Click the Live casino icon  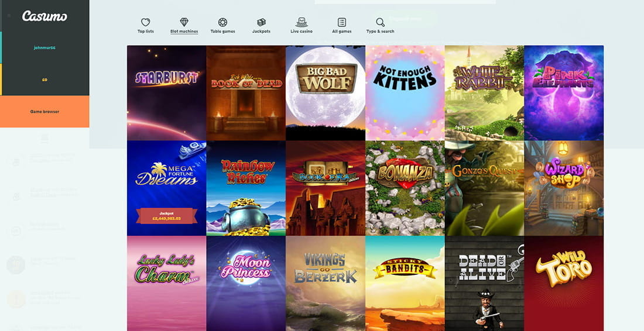click(302, 22)
